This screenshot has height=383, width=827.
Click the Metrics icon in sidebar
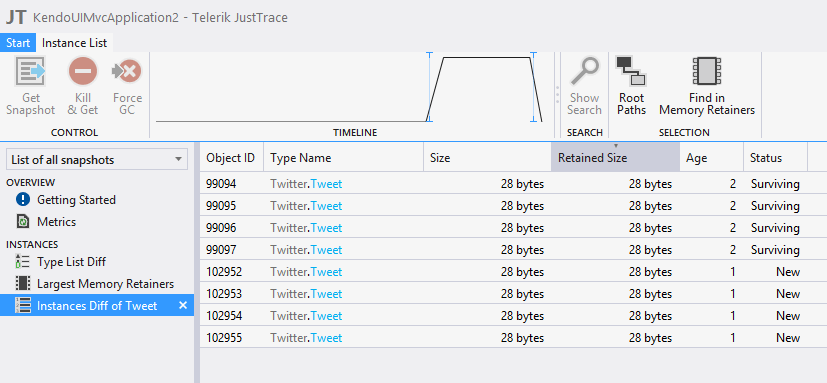click(x=23, y=222)
